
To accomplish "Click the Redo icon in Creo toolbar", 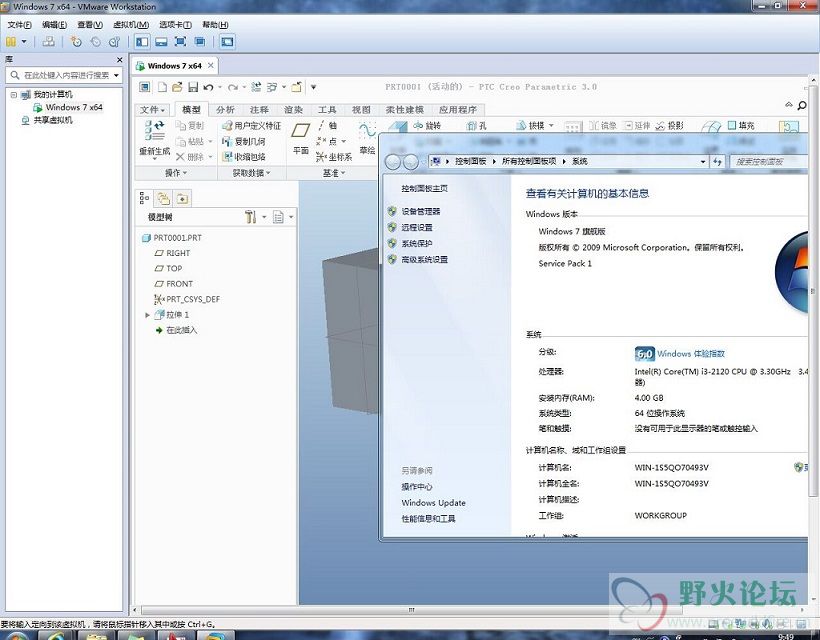I will 233,87.
